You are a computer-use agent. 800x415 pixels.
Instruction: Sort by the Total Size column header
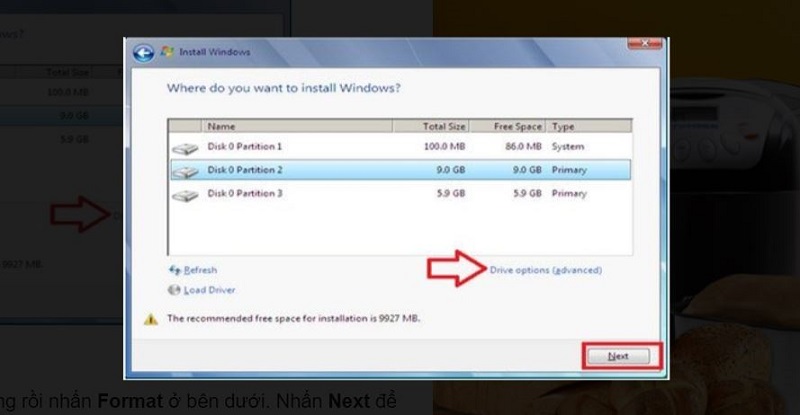[431, 126]
